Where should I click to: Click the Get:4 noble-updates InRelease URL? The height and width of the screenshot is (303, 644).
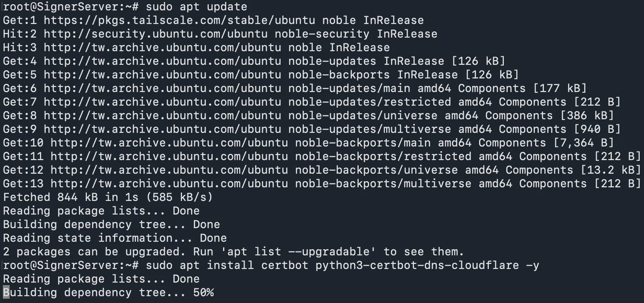pos(162,61)
